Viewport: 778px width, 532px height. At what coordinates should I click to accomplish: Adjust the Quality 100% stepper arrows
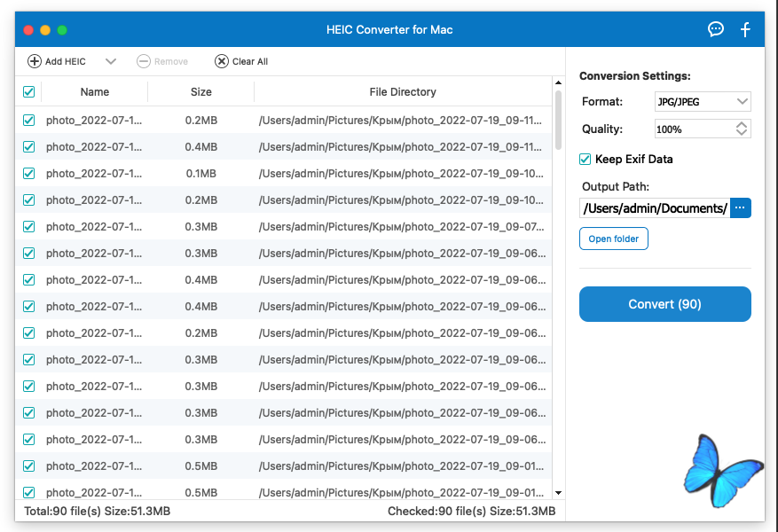click(742, 129)
